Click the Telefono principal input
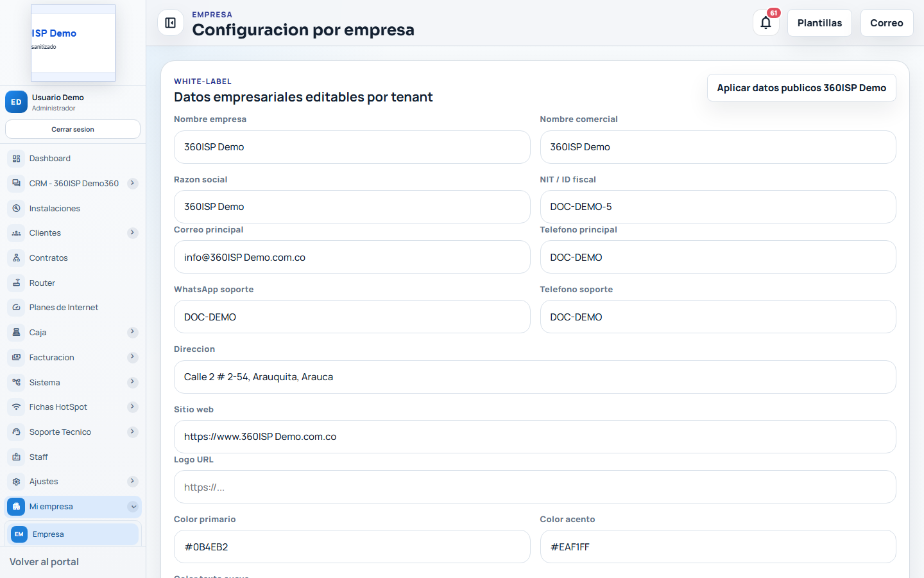Viewport: 924px width, 578px height. point(718,258)
